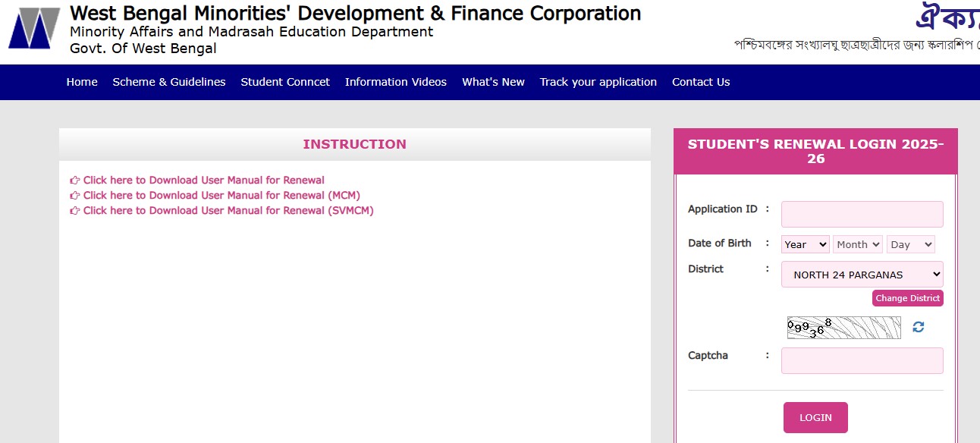This screenshot has width=980, height=443.
Task: Click the Date of Birth label
Action: 720,243
